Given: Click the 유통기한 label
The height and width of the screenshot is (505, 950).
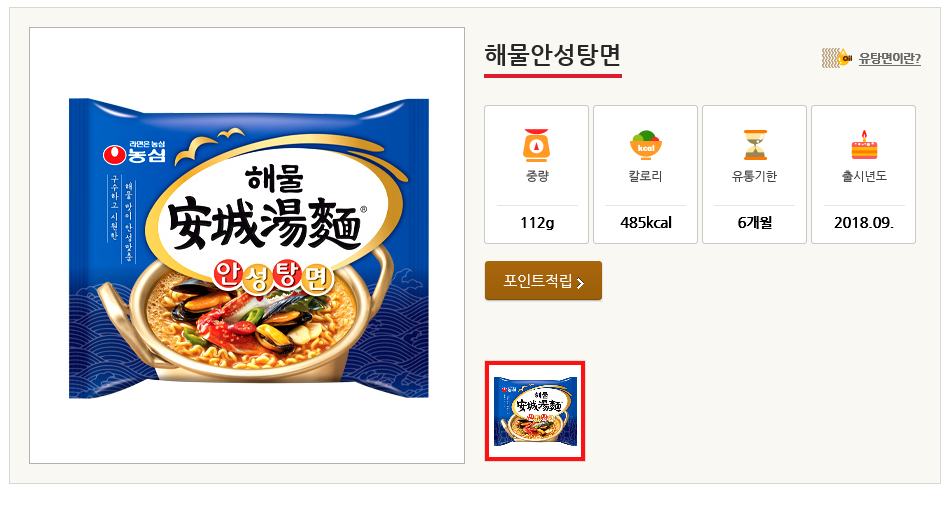Looking at the screenshot, I should point(755,177).
